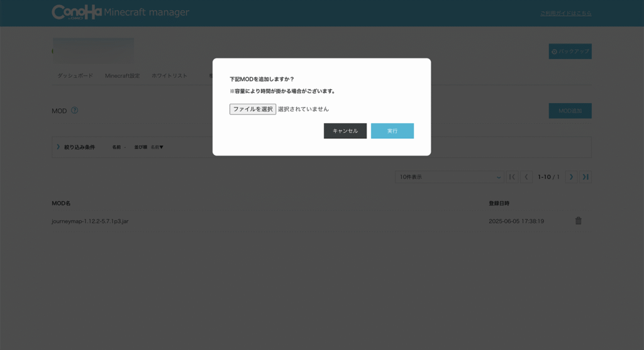
Task: Click the MOD名 column header
Action: 61,204
